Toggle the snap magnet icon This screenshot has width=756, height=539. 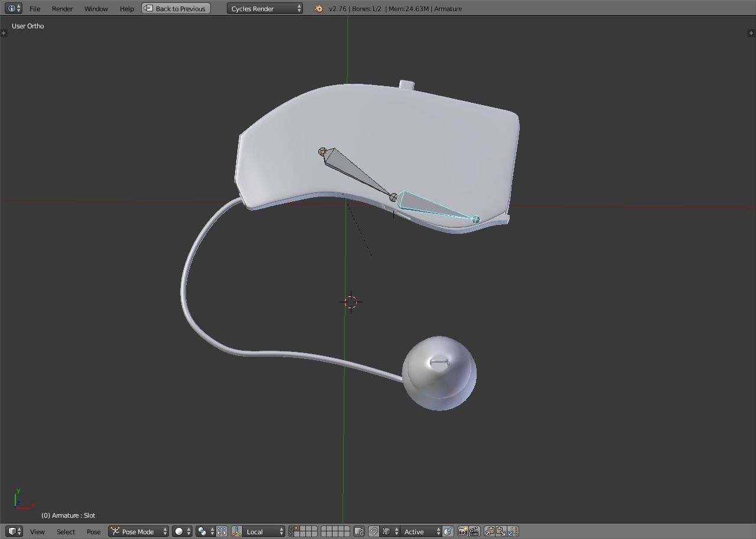(x=373, y=531)
